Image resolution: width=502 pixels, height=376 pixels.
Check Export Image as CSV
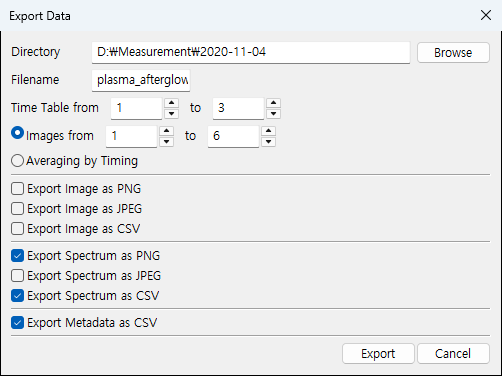(17, 229)
